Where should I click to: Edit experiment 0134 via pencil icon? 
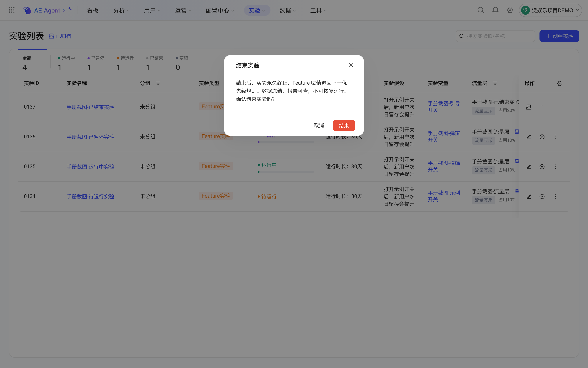coord(529,196)
